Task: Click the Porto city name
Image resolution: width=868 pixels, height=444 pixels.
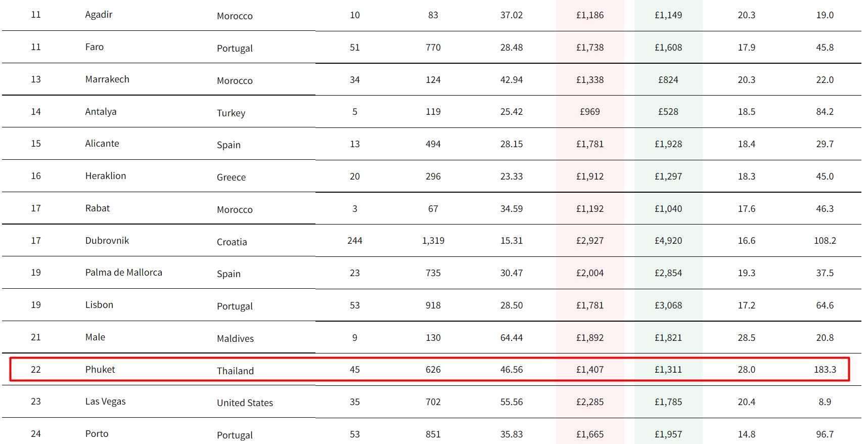Action: pyautogui.click(x=97, y=434)
